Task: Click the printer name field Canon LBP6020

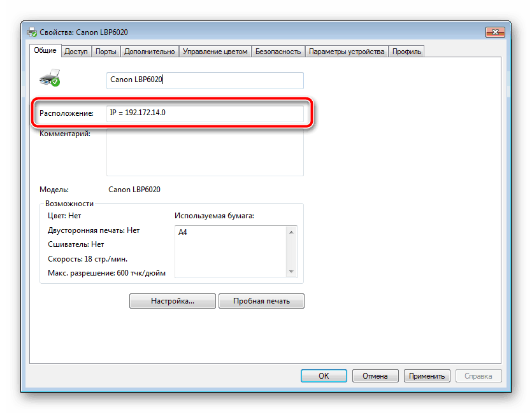Action: coord(205,80)
